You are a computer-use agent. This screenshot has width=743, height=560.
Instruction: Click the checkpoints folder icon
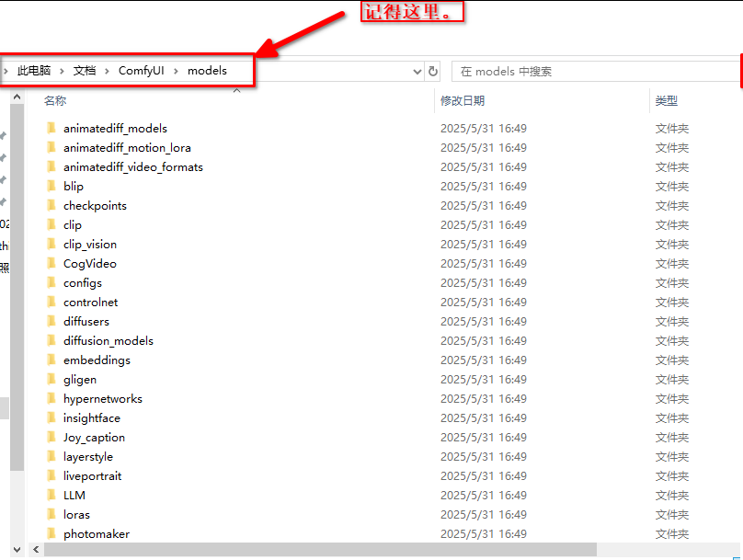pos(51,206)
